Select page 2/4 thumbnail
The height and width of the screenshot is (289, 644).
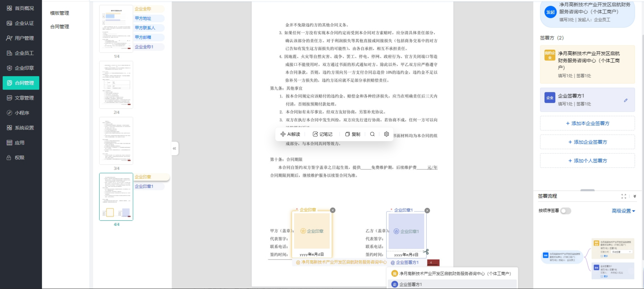(x=116, y=85)
